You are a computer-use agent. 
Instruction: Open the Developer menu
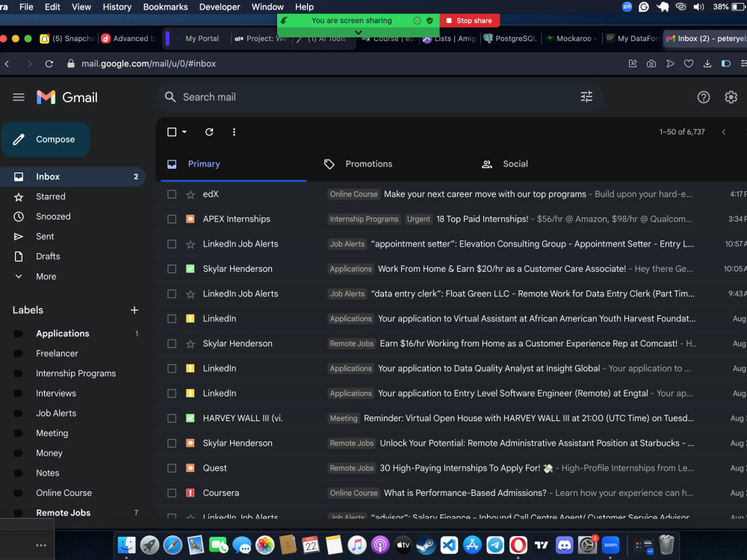tap(220, 7)
